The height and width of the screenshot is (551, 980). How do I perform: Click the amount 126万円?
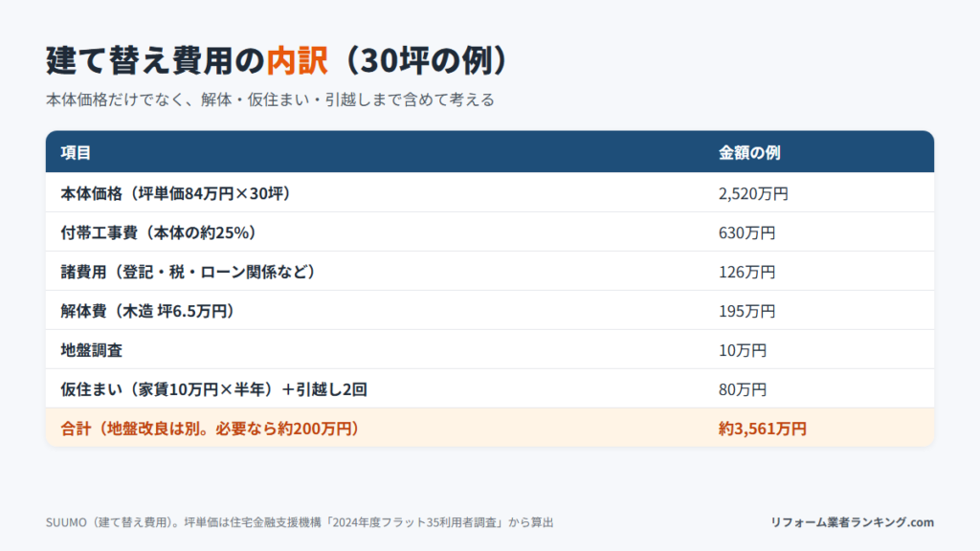[x=746, y=272]
